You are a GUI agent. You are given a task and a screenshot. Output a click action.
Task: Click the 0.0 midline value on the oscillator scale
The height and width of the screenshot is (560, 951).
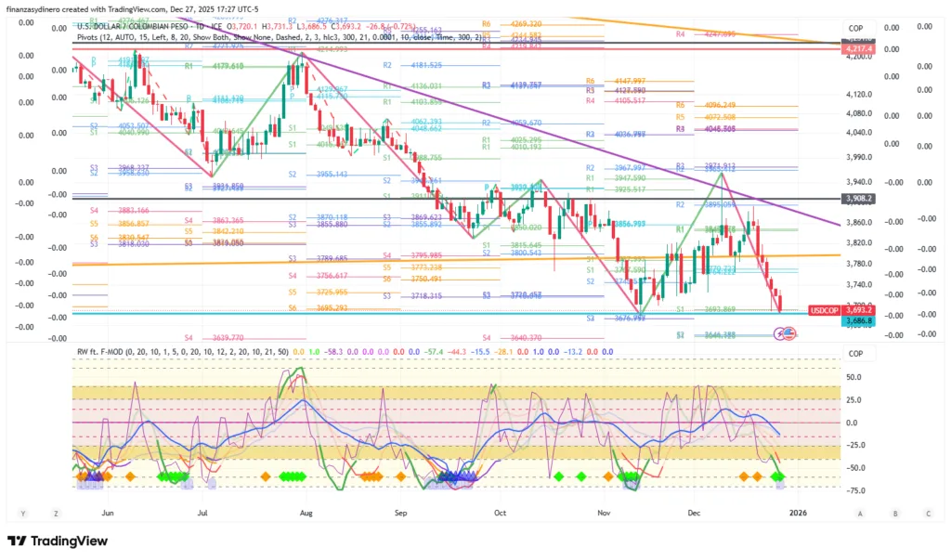click(853, 423)
